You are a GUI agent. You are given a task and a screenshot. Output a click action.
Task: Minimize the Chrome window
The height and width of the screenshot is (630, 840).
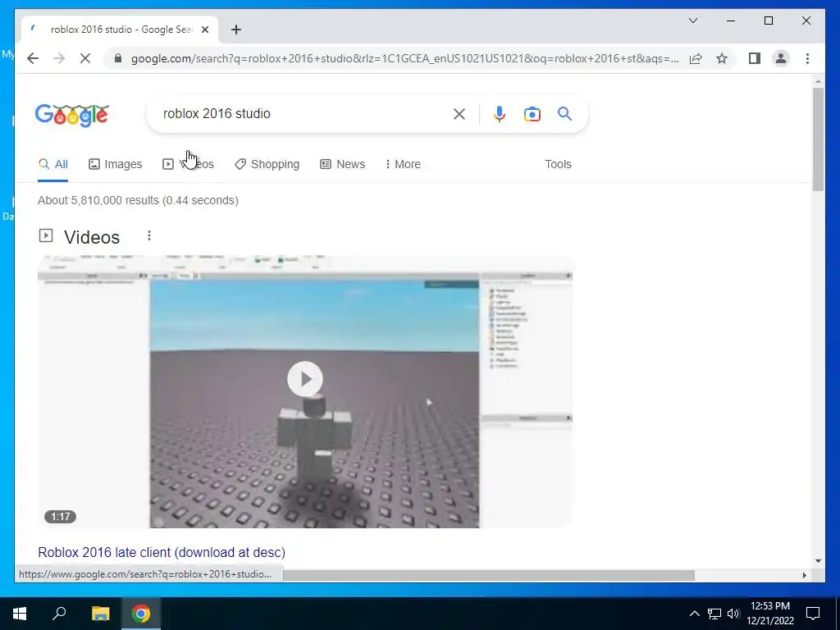coord(731,21)
